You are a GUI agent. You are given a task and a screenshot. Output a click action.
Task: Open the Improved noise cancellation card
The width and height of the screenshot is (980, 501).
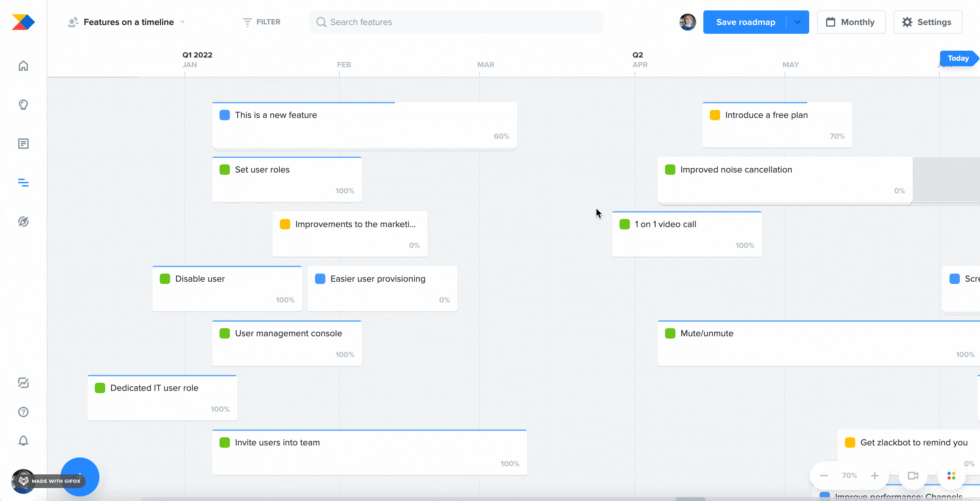coord(785,179)
